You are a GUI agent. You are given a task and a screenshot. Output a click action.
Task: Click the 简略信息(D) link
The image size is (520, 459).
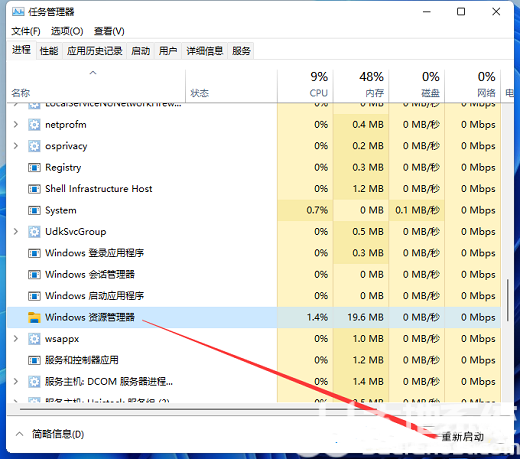point(58,434)
